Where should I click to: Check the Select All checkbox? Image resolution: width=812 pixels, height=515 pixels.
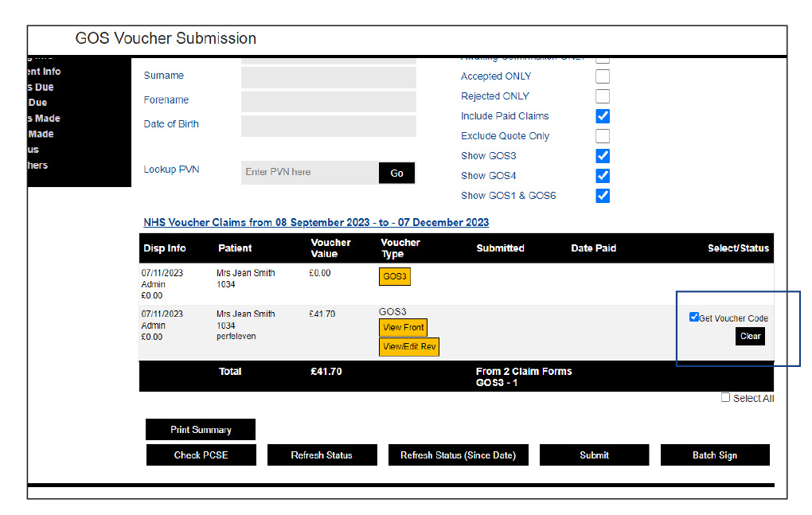coord(725,397)
